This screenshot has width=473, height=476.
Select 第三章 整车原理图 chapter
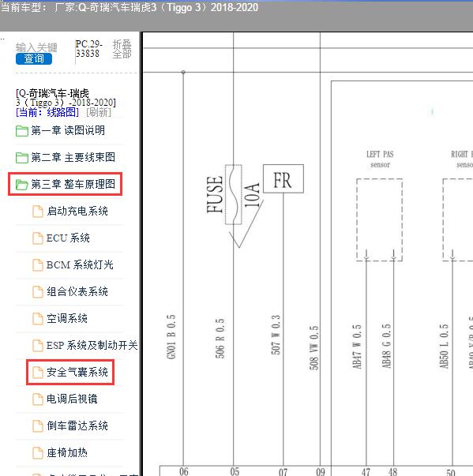[73, 184]
